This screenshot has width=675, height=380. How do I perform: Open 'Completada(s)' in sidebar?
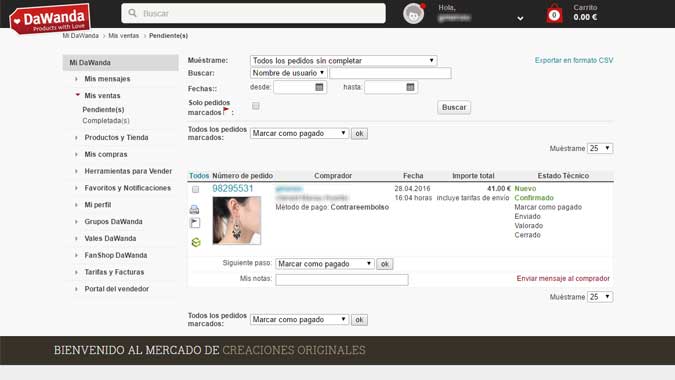click(106, 121)
